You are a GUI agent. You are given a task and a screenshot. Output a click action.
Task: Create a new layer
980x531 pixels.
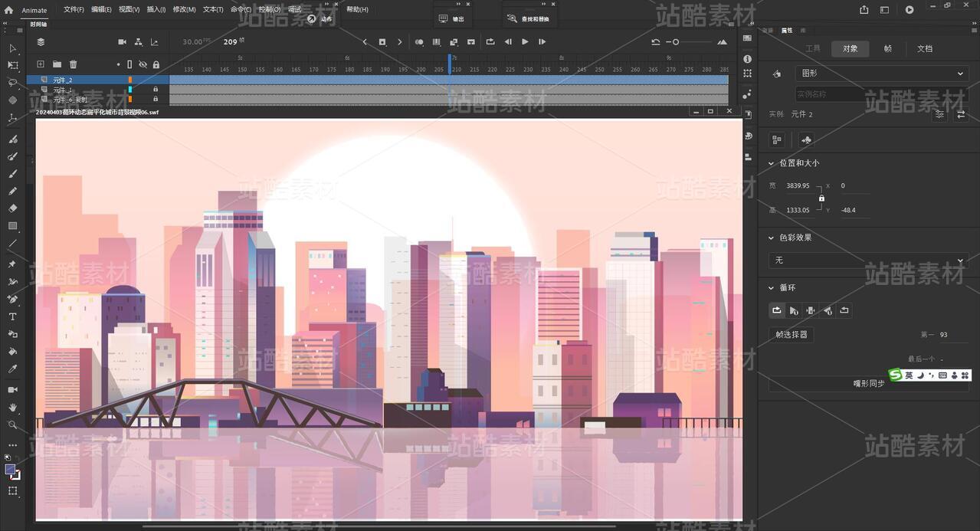tap(41, 64)
